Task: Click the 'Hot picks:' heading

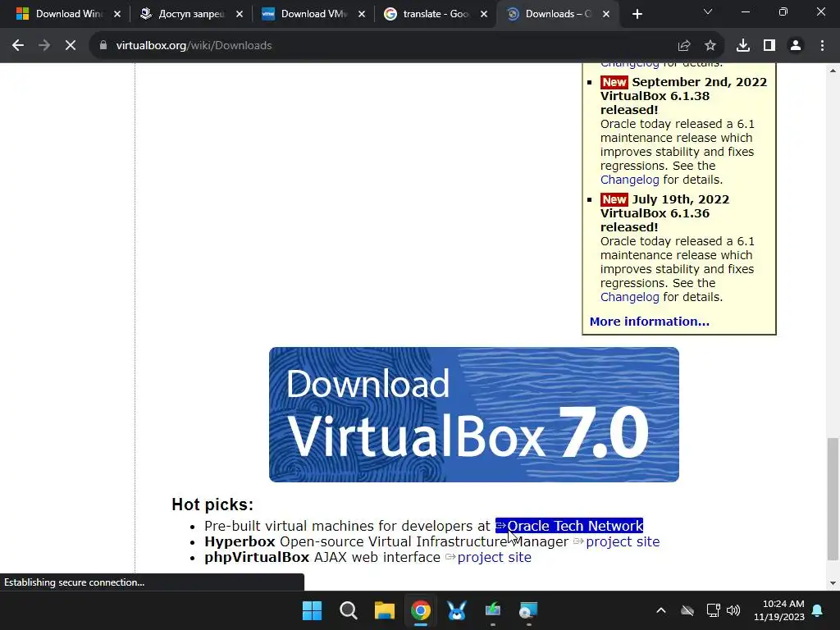Action: [212, 504]
